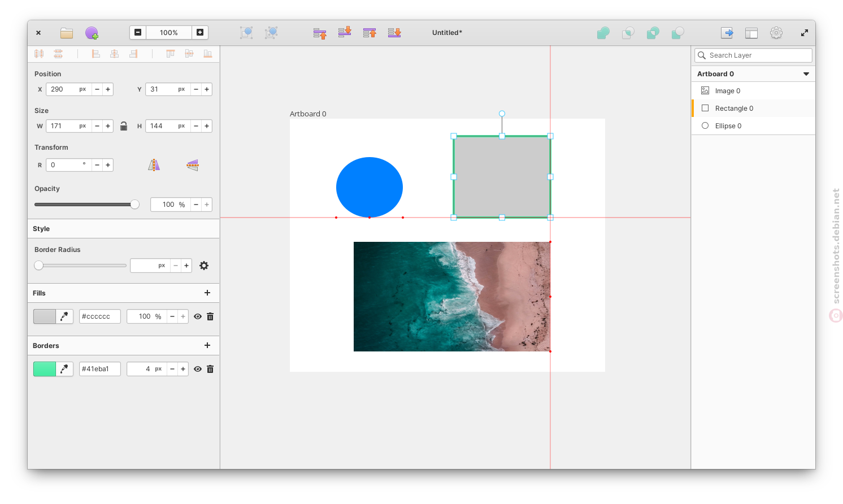Collapse the Artboard 0 layer group
This screenshot has height=504, width=843.
(806, 74)
